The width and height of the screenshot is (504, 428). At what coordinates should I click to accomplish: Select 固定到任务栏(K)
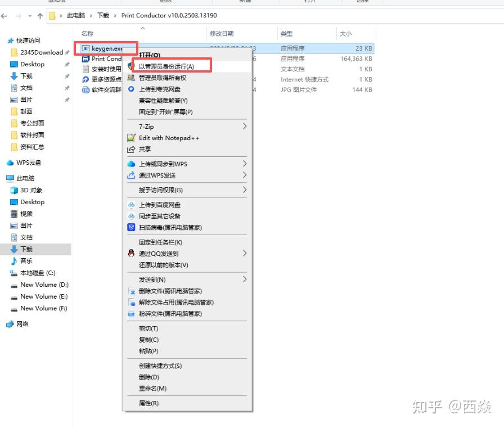click(161, 242)
